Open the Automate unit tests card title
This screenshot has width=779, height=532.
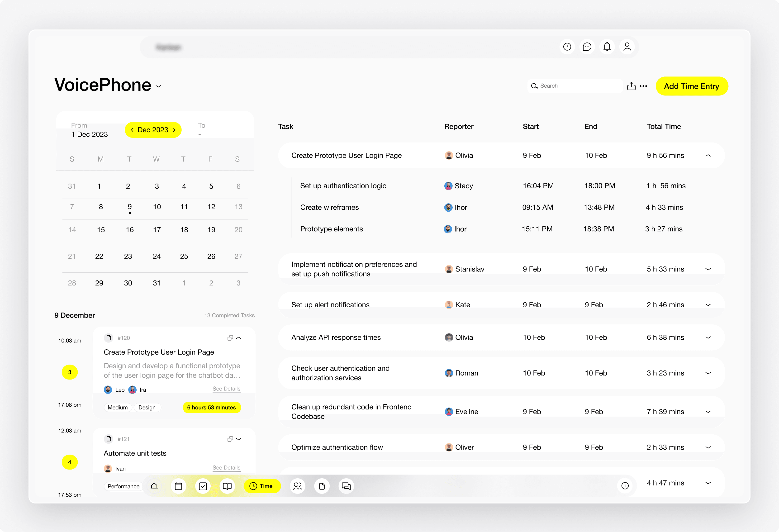[x=135, y=453]
